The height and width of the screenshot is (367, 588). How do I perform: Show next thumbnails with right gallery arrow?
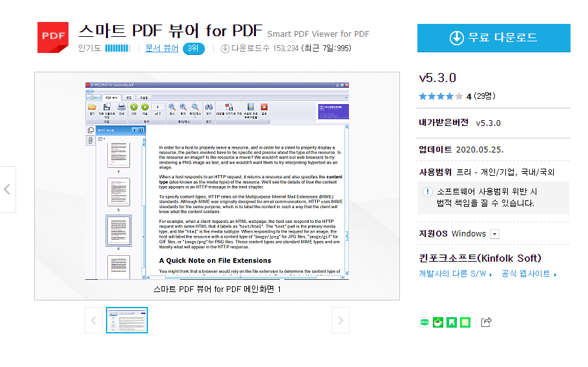341,320
